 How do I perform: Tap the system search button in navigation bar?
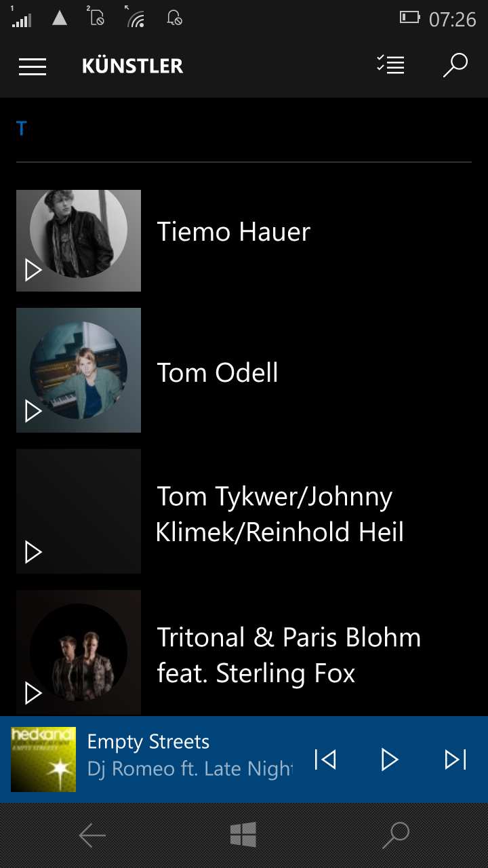point(396,835)
